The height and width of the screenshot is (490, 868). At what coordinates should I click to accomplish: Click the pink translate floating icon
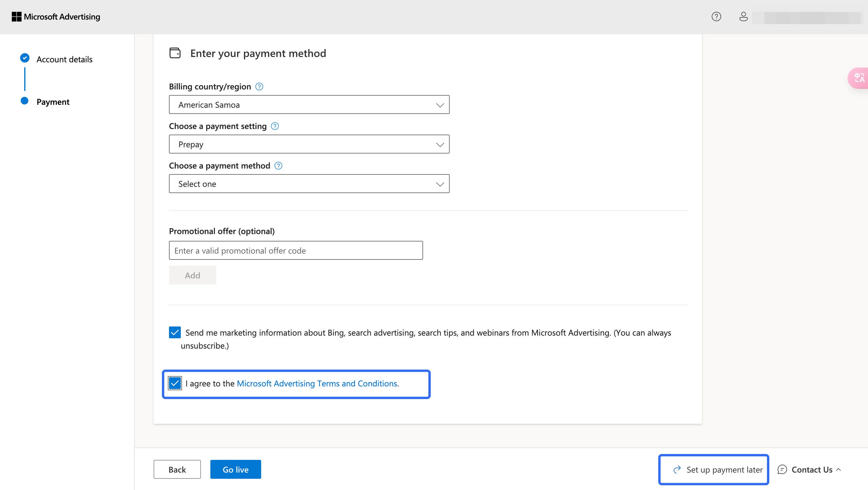[x=859, y=78]
